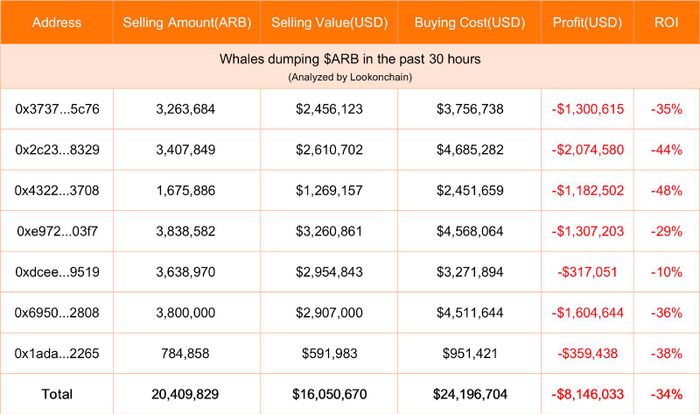The height and width of the screenshot is (414, 700).
Task: Open address 0xdcee...9519
Action: tap(57, 272)
